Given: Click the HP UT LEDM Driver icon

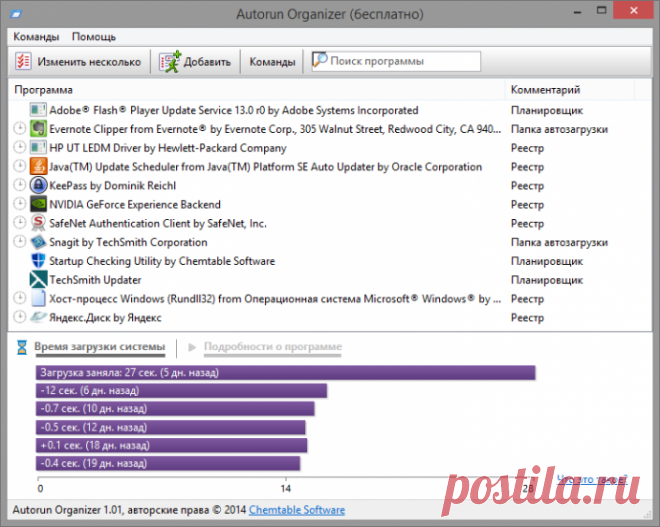Looking at the screenshot, I should (38, 148).
